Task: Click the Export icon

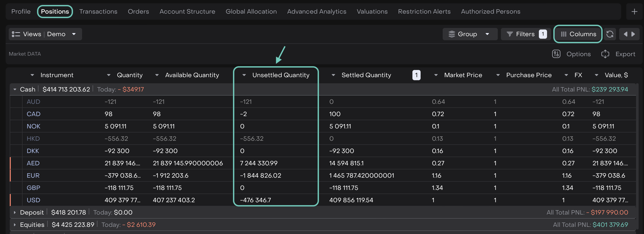Action: point(605,54)
